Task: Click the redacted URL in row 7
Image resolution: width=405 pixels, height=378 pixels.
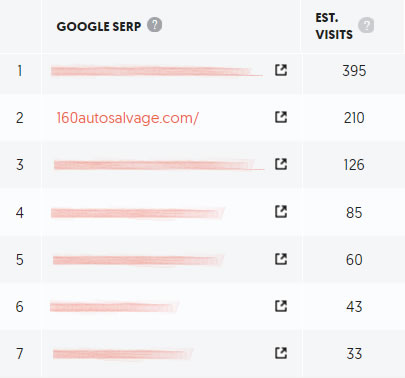Action: [123, 354]
